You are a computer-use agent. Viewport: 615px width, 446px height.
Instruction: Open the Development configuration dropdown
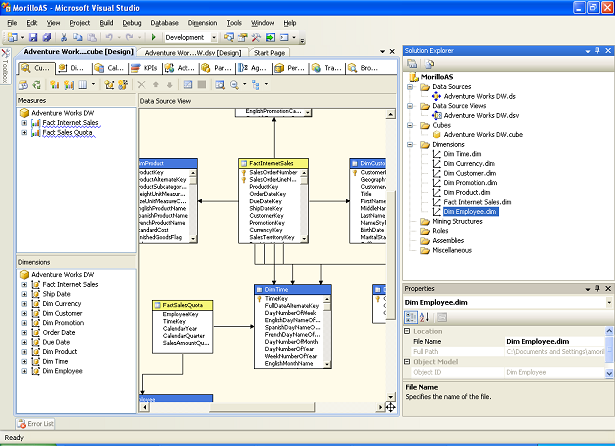tap(214, 38)
